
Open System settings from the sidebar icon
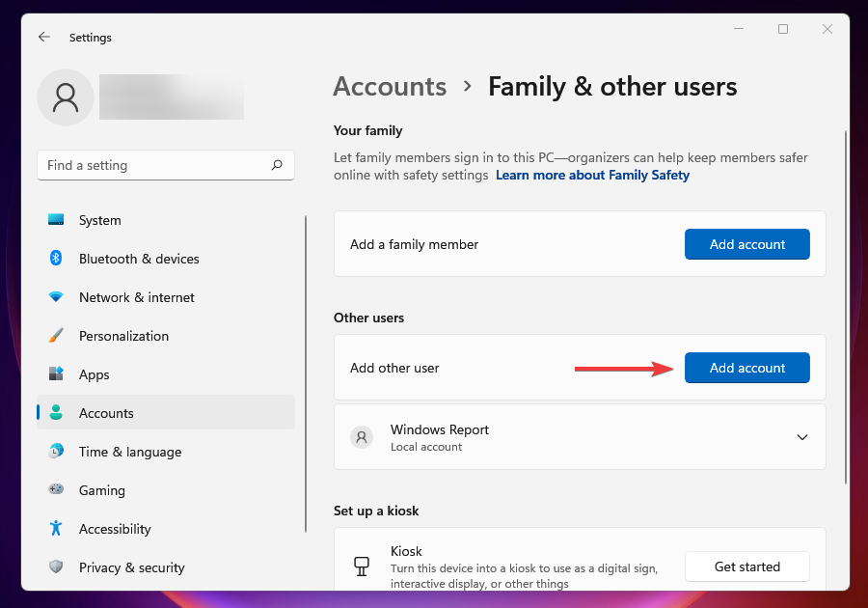[x=57, y=220]
